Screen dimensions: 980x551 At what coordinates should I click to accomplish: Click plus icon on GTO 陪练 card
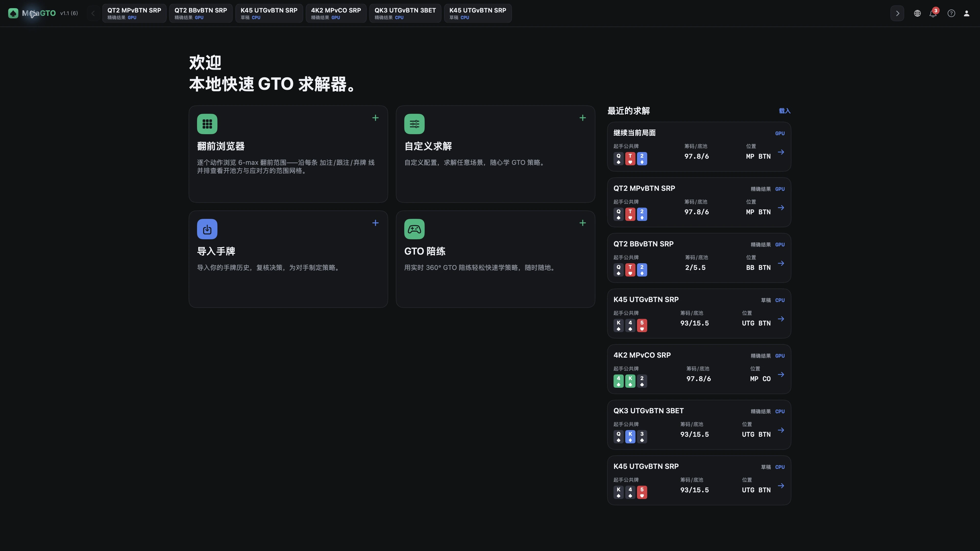pos(582,223)
